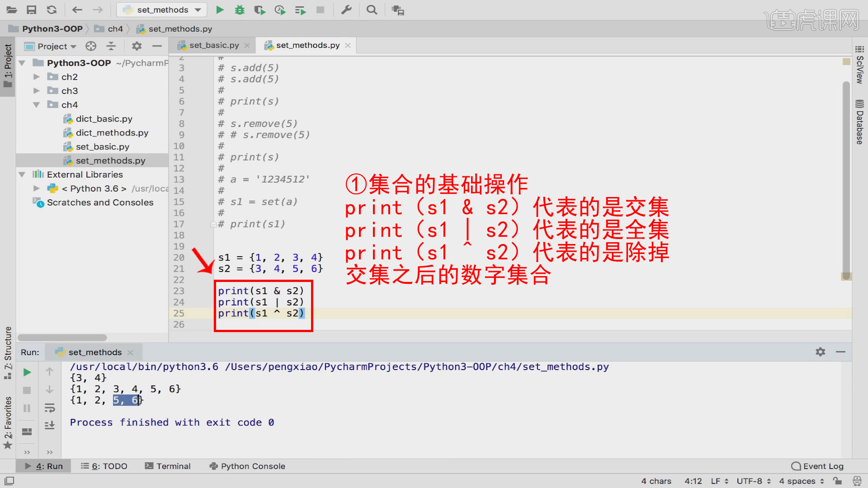Switch to the set_basic.py editor tab
Screen dimensions: 868x488
pyautogui.click(x=213, y=45)
